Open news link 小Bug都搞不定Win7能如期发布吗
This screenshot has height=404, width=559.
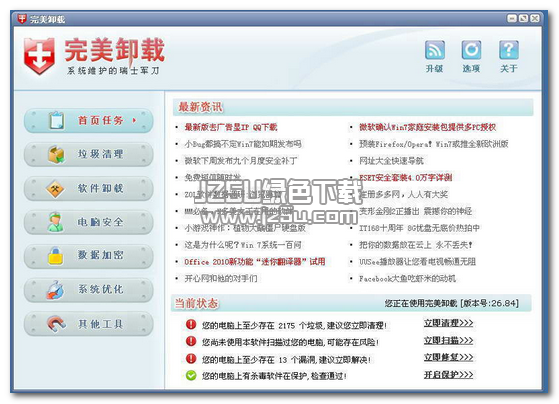tap(243, 144)
